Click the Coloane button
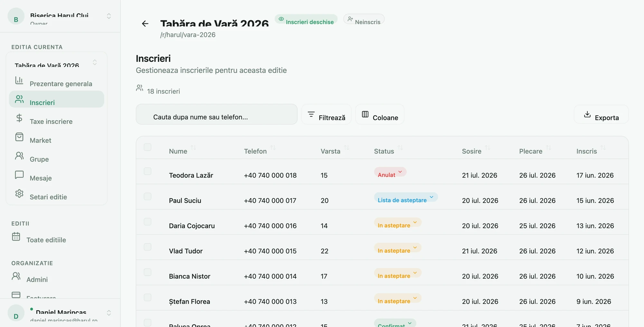 pos(380,114)
